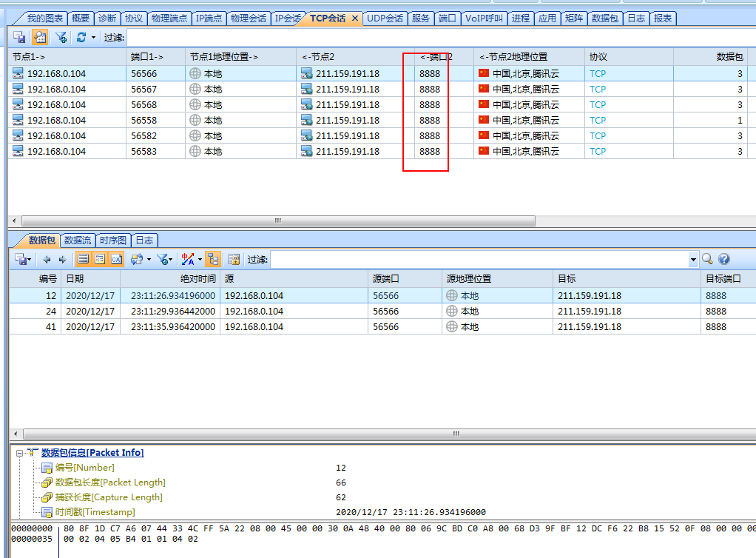756x558 pixels.
Task: Open the 诊断 tab
Action: click(x=107, y=19)
